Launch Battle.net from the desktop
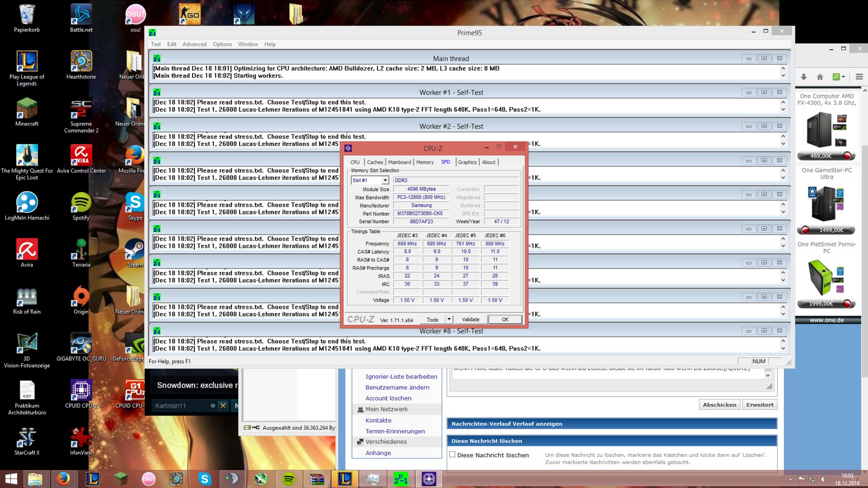The width and height of the screenshot is (868, 488). click(81, 19)
